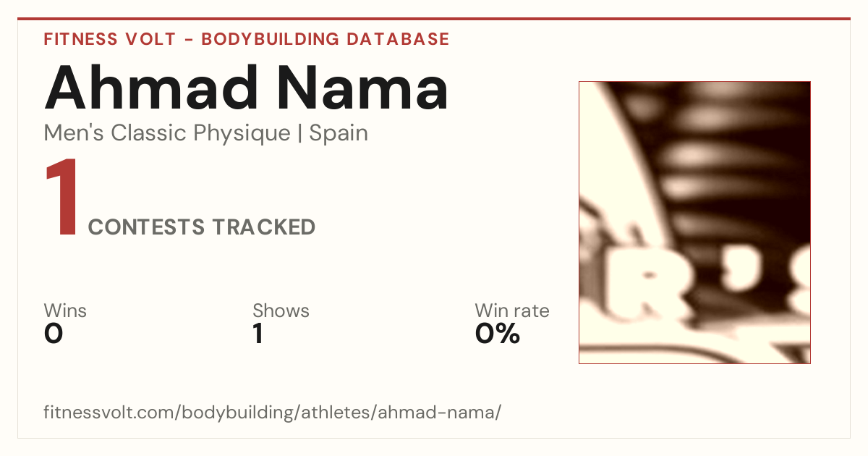868x456 pixels.
Task: Click the Spain country label
Action: [x=339, y=134]
